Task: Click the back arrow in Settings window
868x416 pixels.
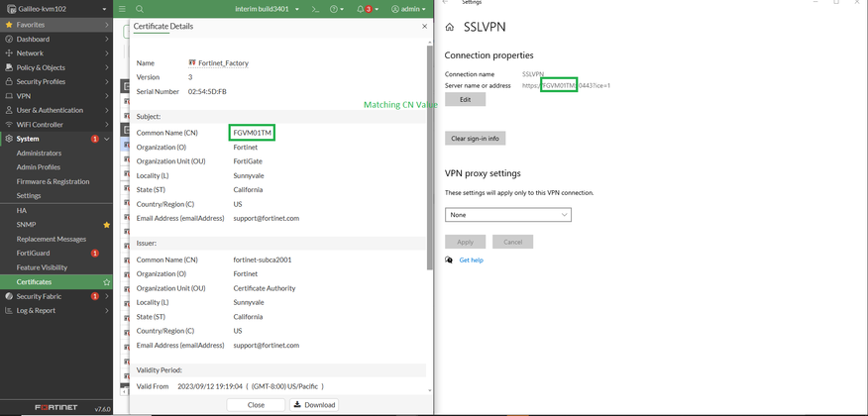Action: (446, 2)
